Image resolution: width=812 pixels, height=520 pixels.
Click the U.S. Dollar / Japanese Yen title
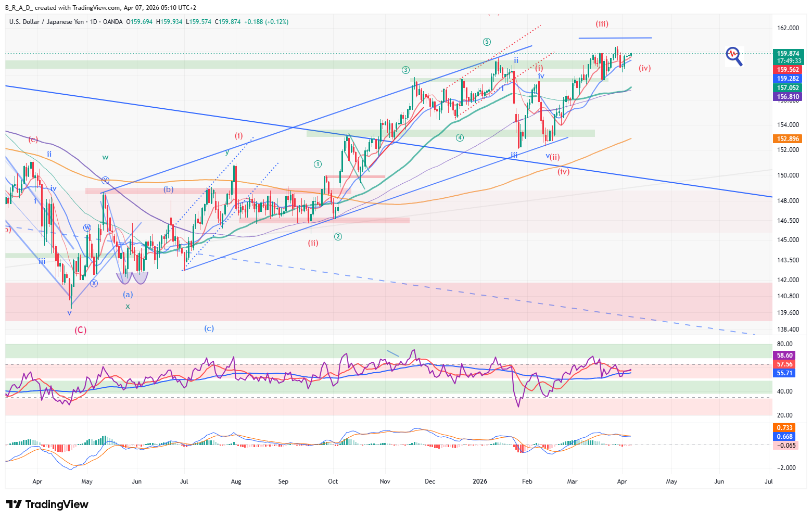46,22
